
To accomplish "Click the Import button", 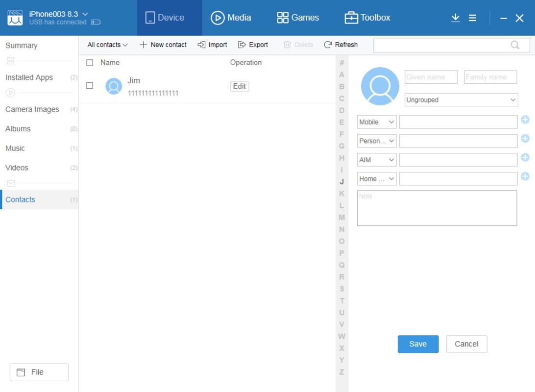I will click(x=212, y=45).
